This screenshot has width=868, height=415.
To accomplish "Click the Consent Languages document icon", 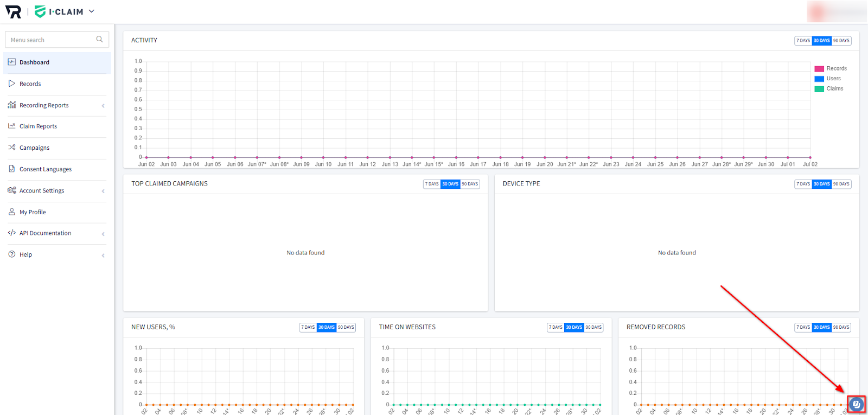I will tap(12, 169).
